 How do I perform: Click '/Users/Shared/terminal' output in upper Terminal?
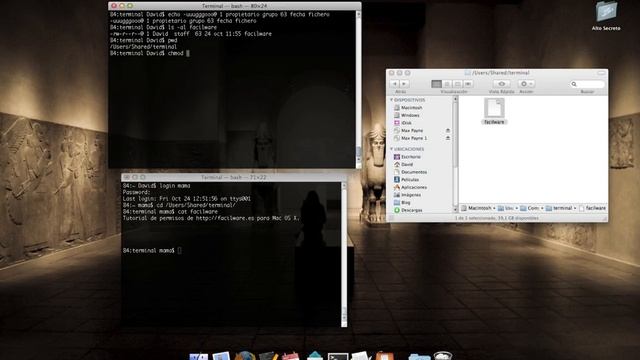[x=143, y=47]
